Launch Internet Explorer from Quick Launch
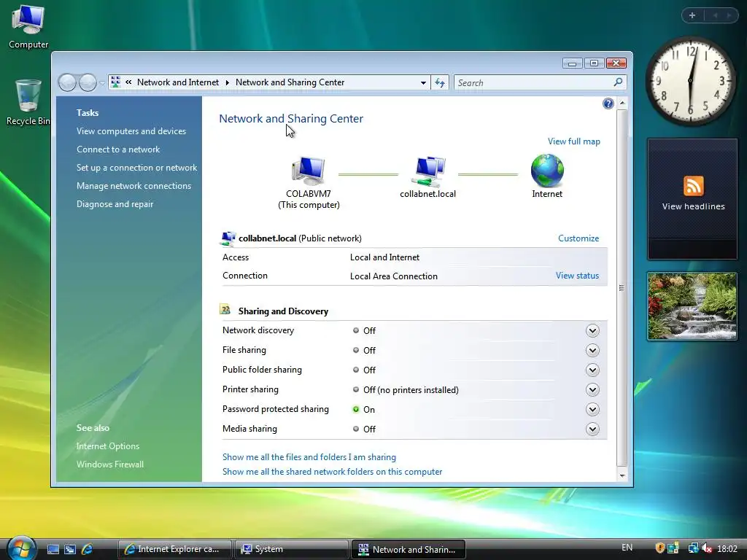The image size is (747, 560). tap(88, 549)
